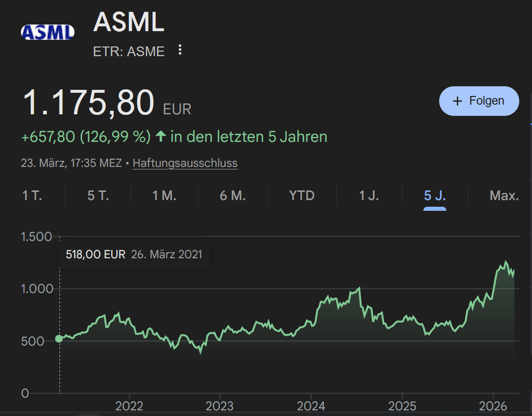
Task: Click the 518,00 EUR tooltip on the chart
Action: coord(134,254)
